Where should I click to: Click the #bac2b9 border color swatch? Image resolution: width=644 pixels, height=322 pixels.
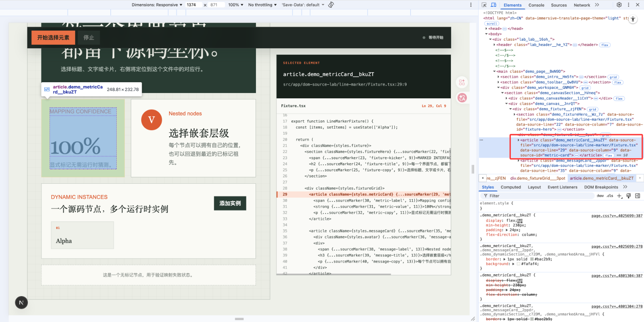(532, 259)
